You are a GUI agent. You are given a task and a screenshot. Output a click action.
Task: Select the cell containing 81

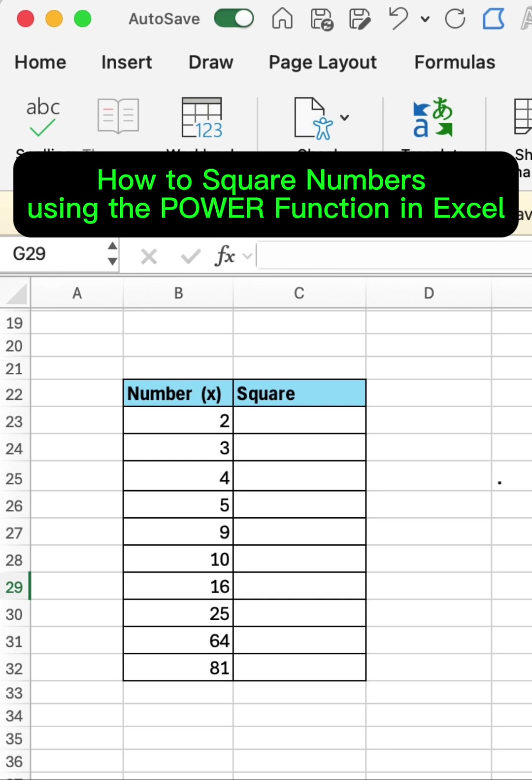(x=178, y=668)
